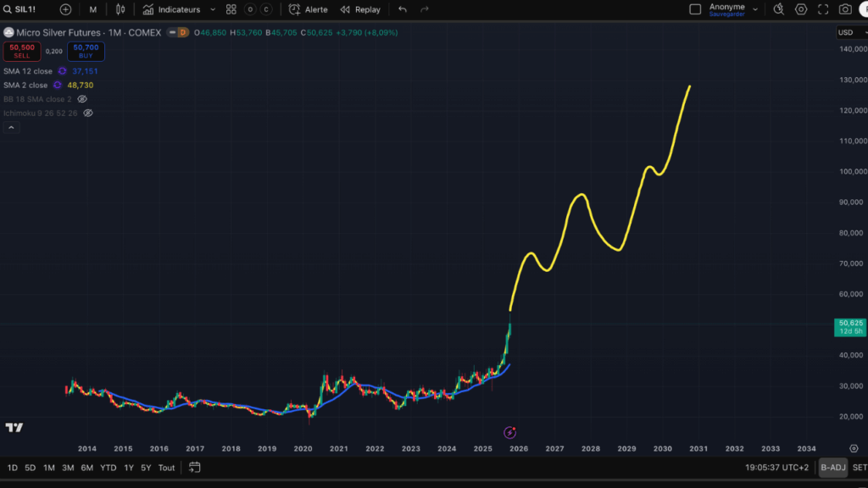Open the USD currency dropdown
Viewport: 868px width, 488px height.
pos(850,32)
